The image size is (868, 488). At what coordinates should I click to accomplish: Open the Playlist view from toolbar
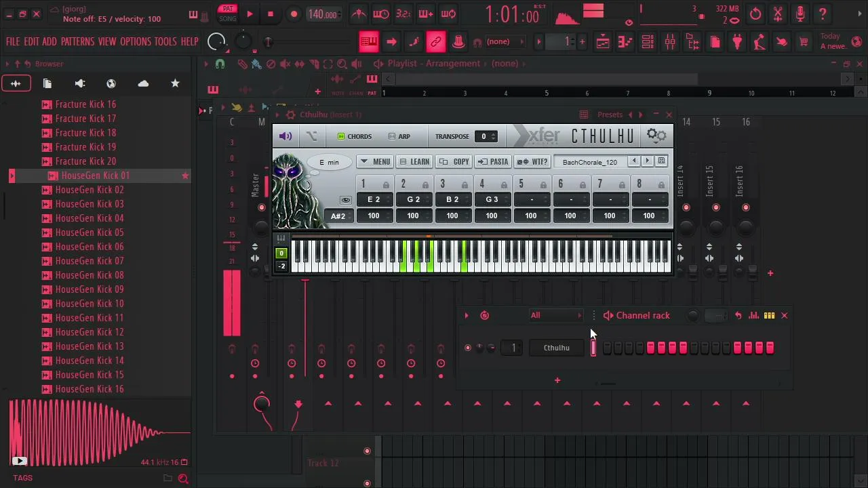tap(603, 42)
